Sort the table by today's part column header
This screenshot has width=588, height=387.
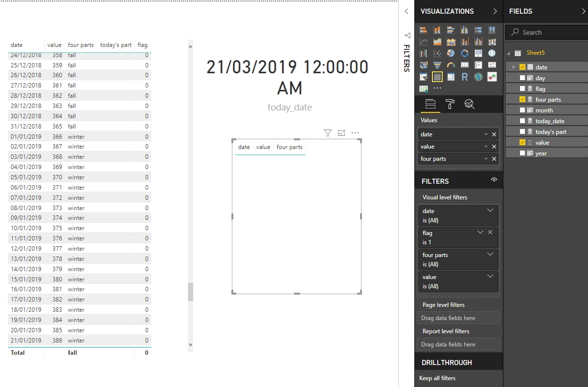(x=116, y=45)
